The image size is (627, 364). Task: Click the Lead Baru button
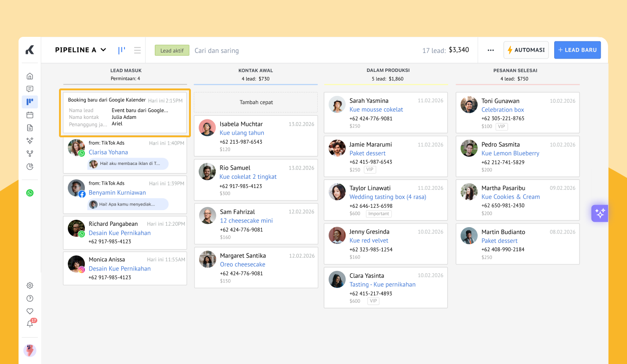[577, 50]
